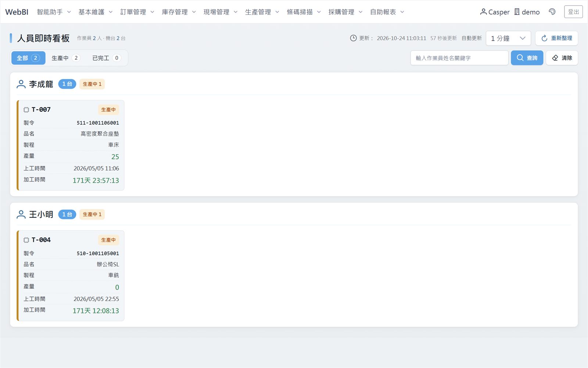
Task: Click the 自動更新 label
Action: [x=472, y=38]
